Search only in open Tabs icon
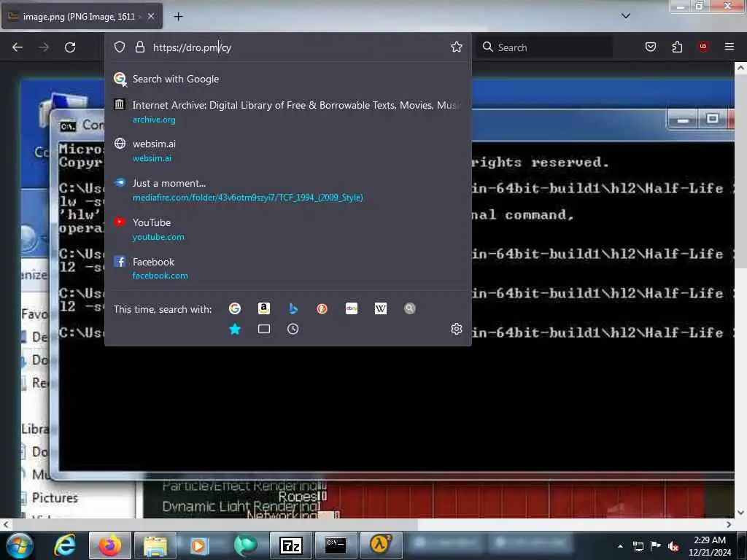This screenshot has height=560, width=747. point(264,329)
